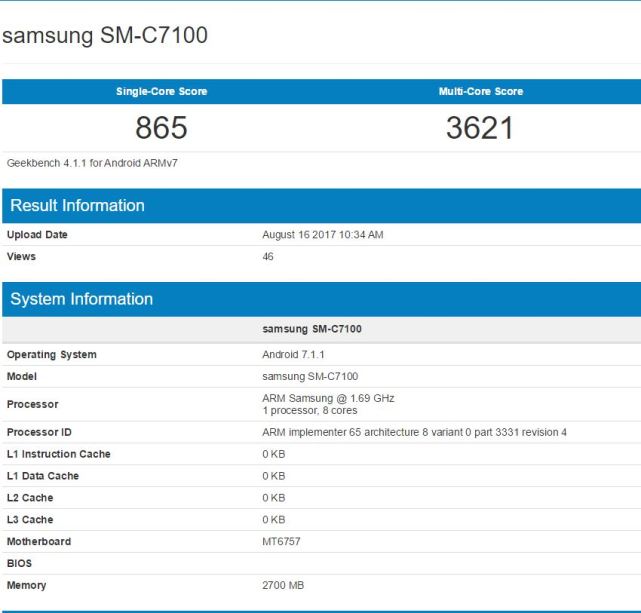Click the L2 Cache label
The image size is (641, 613).
coord(30,498)
